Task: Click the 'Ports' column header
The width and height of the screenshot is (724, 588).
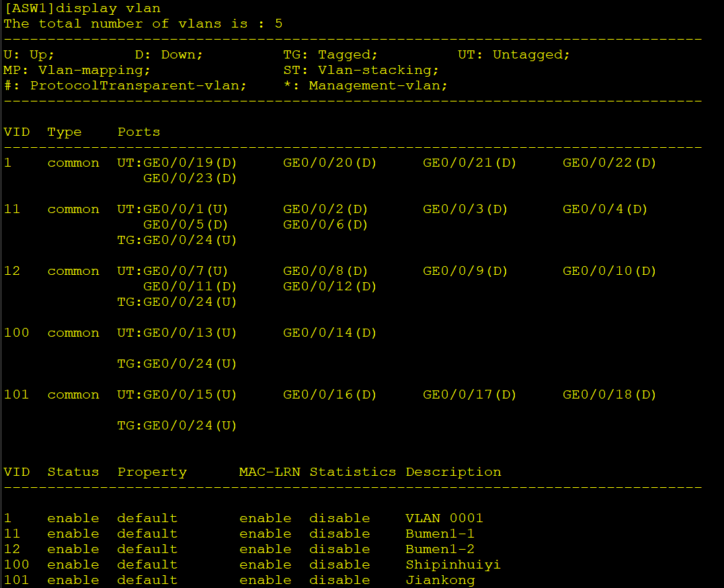Action: [138, 132]
